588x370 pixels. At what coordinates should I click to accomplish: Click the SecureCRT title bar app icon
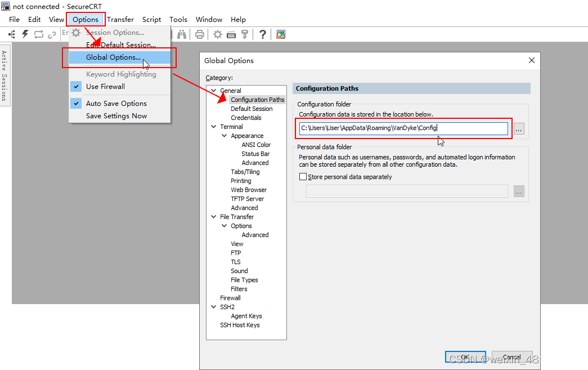[x=5, y=6]
